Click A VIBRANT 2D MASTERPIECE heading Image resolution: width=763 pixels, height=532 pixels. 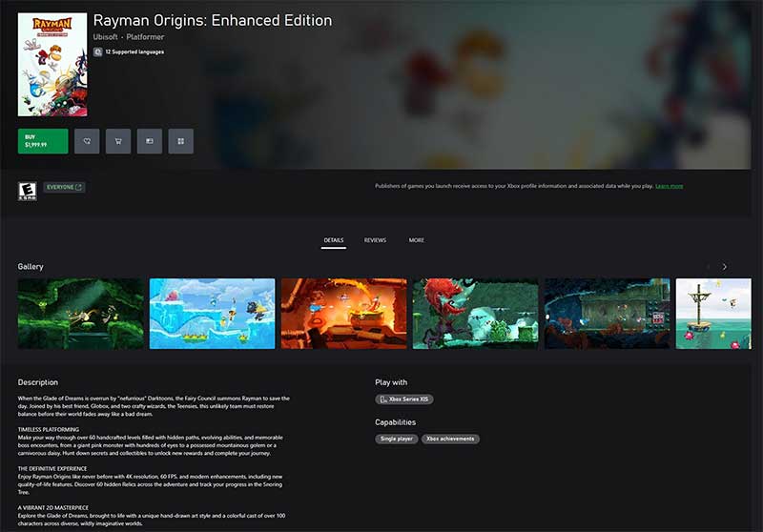pos(53,507)
